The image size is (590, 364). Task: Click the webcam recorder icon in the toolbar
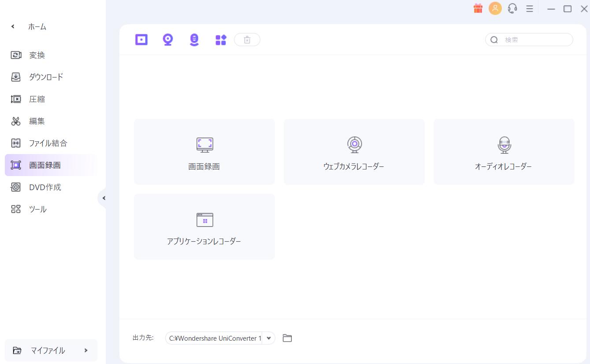[168, 40]
